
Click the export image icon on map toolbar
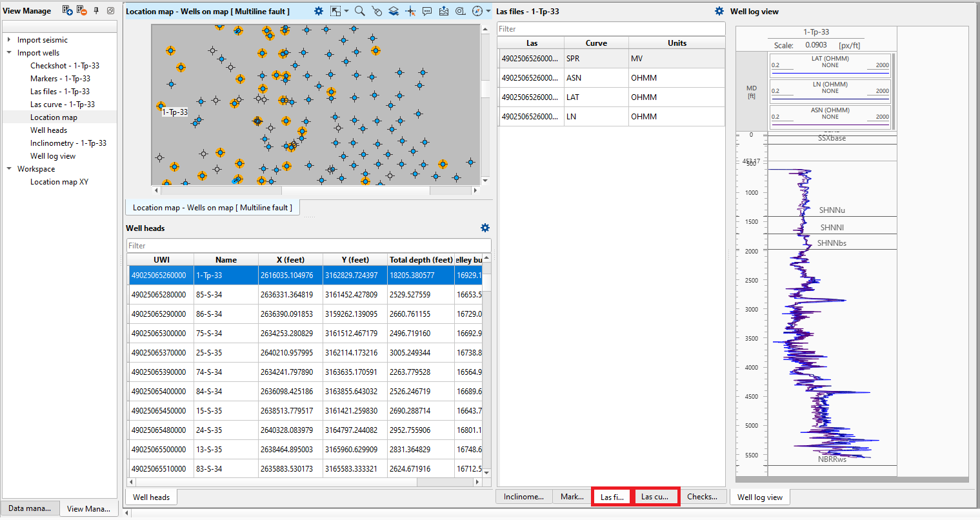point(444,11)
